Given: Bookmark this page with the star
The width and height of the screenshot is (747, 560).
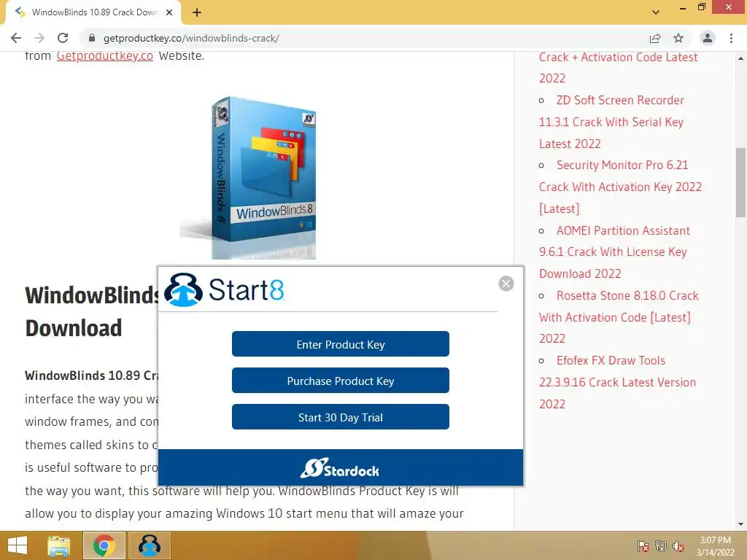Looking at the screenshot, I should tap(678, 38).
